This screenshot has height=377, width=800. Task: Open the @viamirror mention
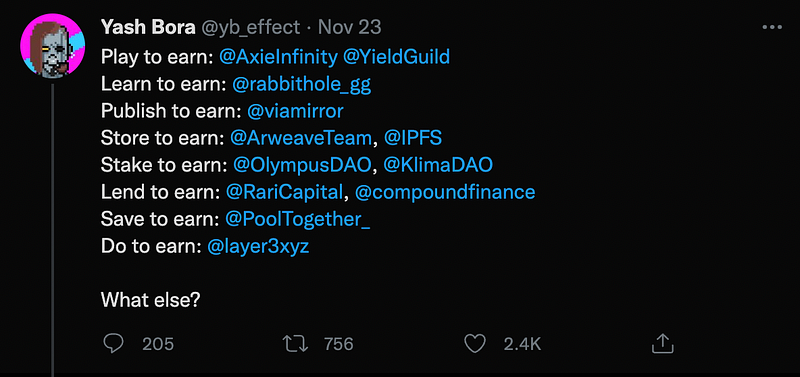(x=295, y=111)
